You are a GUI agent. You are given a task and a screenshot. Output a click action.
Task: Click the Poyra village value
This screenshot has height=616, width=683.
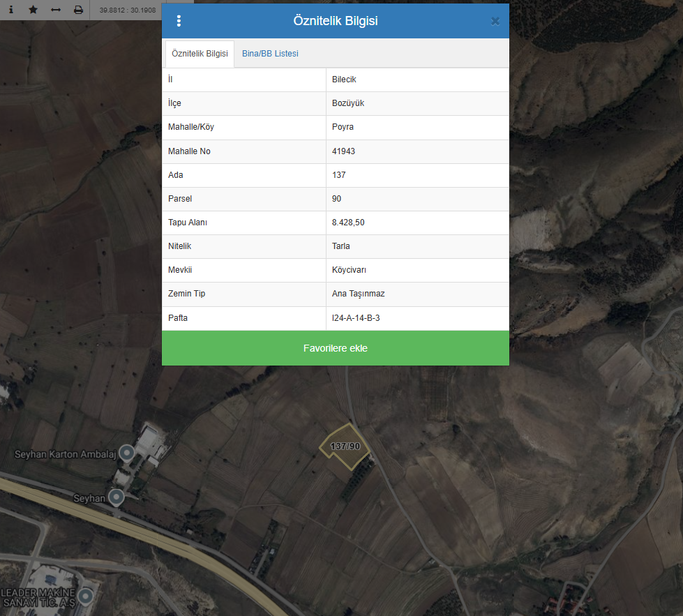[x=343, y=127]
